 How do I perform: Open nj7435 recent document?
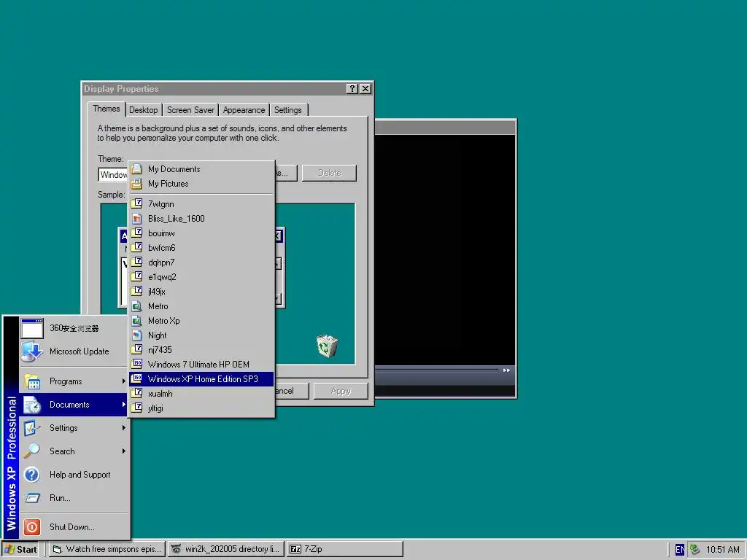pyautogui.click(x=201, y=350)
